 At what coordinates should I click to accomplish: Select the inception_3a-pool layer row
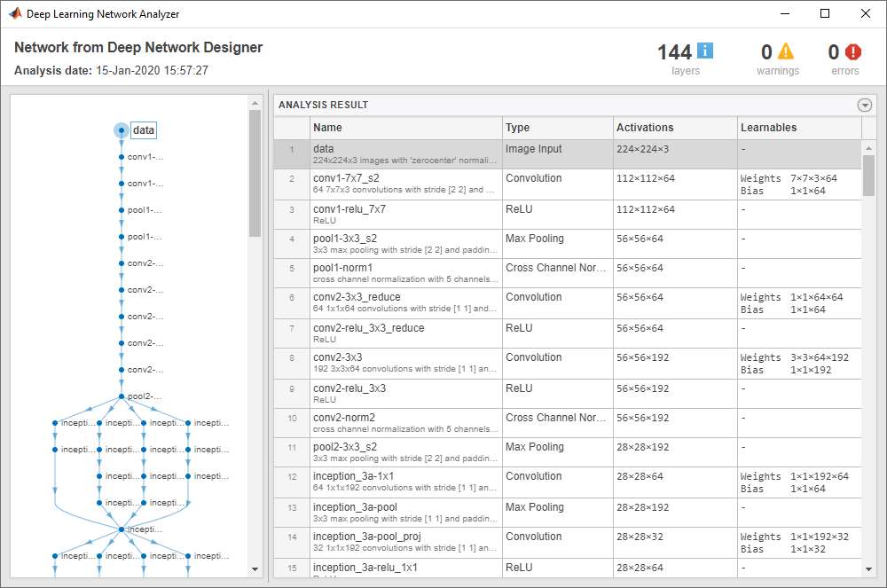tap(568, 513)
